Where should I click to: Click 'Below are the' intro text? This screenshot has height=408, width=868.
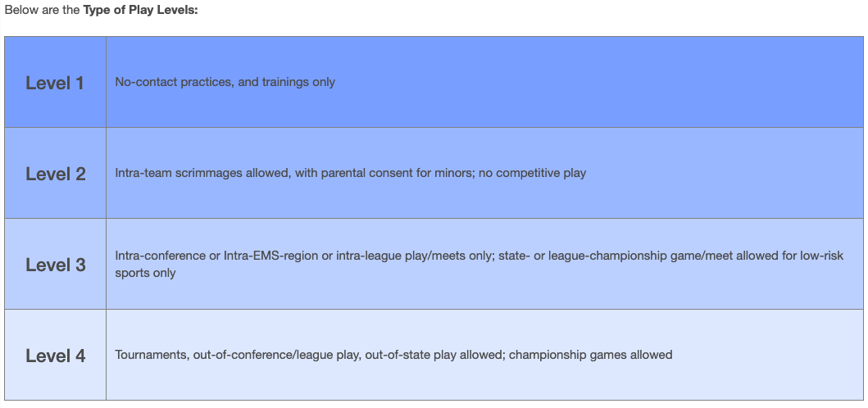pos(42,11)
